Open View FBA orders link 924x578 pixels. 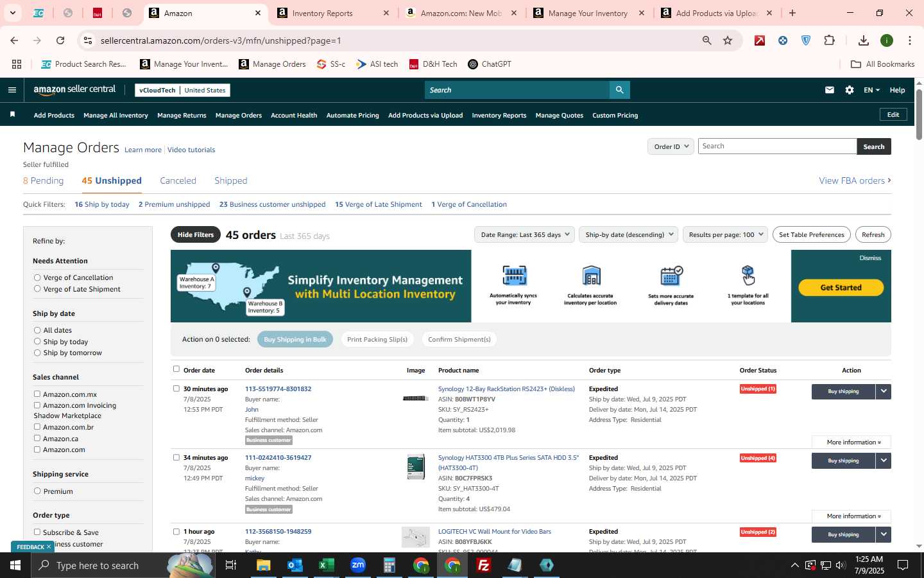click(855, 180)
